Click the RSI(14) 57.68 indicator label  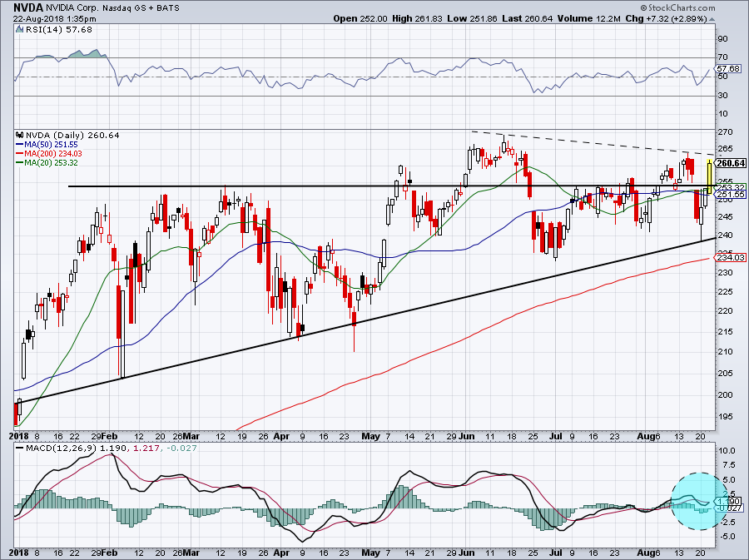point(59,30)
